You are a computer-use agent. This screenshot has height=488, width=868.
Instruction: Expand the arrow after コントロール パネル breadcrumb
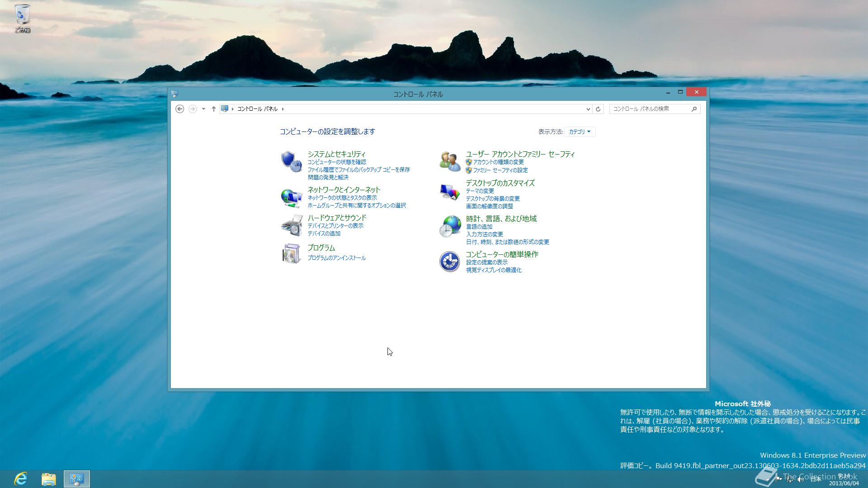[x=283, y=109]
